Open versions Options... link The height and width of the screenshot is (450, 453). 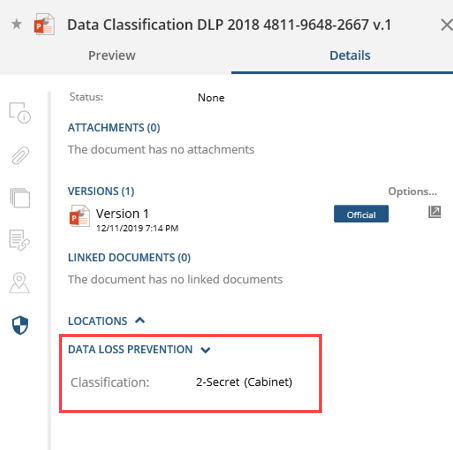(412, 191)
